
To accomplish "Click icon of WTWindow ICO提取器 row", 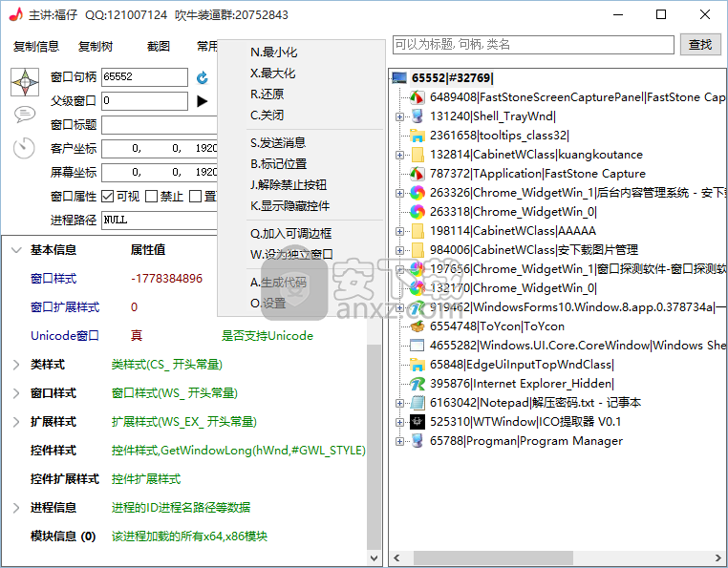I will click(x=417, y=422).
